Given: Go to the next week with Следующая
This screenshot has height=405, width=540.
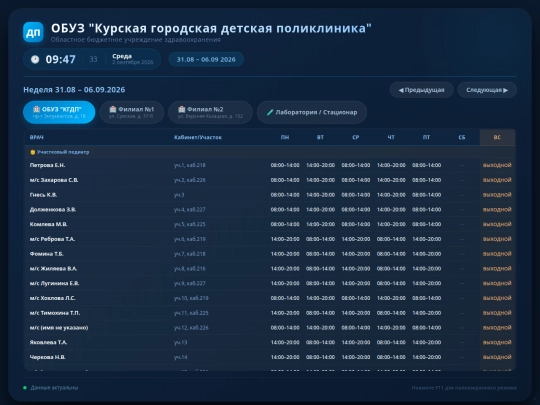Looking at the screenshot, I should (x=487, y=90).
